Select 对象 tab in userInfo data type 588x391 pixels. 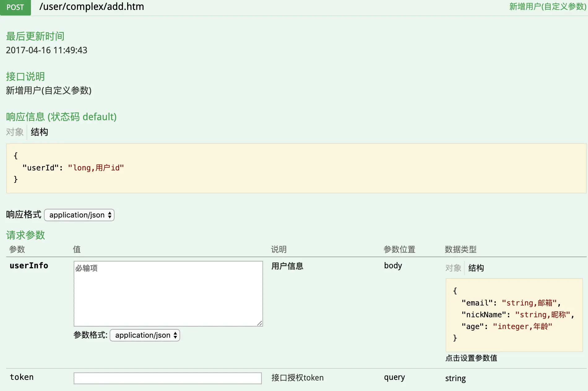(453, 268)
